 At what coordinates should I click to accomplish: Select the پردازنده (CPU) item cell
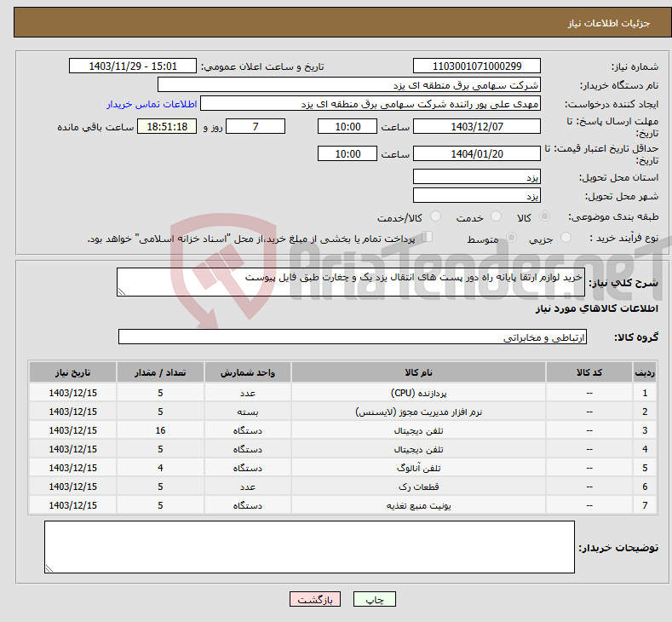point(418,393)
